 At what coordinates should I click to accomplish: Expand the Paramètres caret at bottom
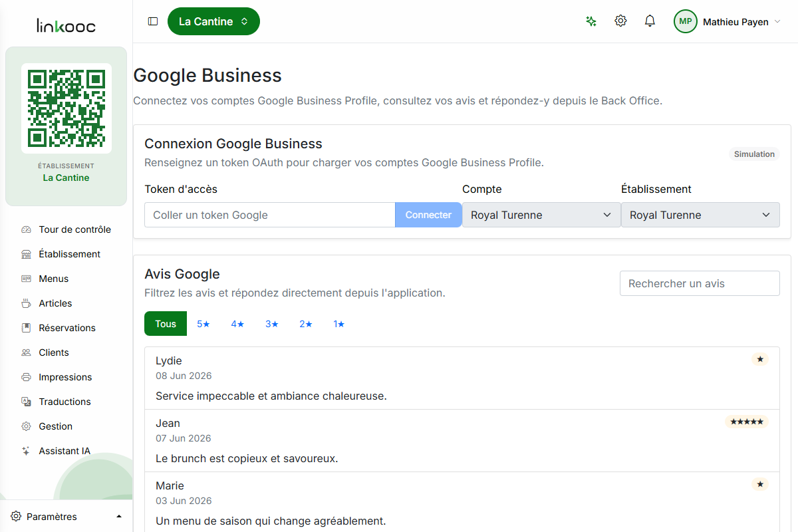pyautogui.click(x=119, y=517)
